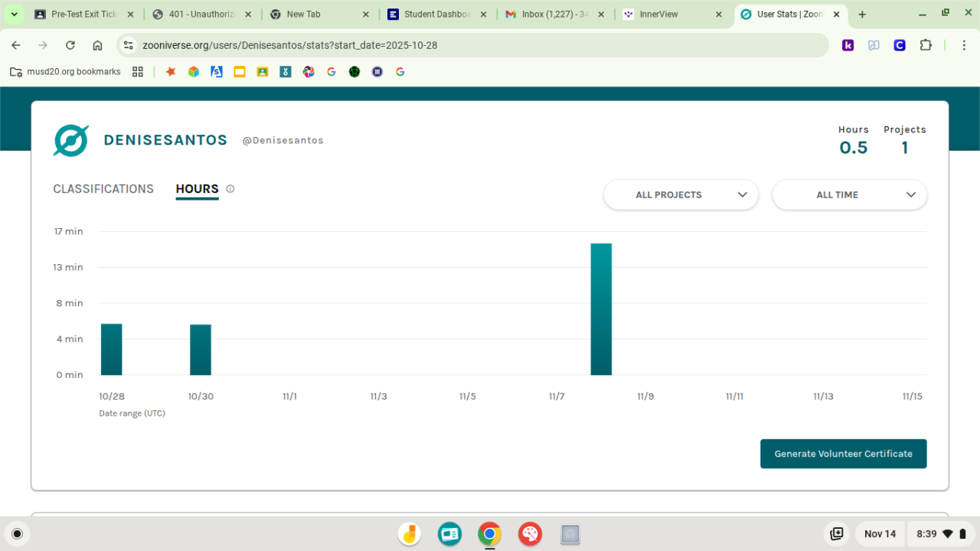
Task: Click the @Denisesantos username text
Action: pyautogui.click(x=283, y=141)
